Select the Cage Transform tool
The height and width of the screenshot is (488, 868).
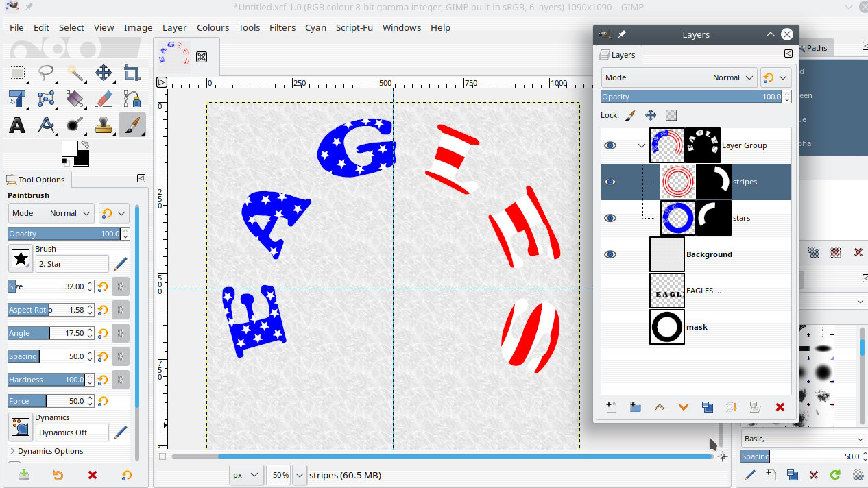coord(46,99)
